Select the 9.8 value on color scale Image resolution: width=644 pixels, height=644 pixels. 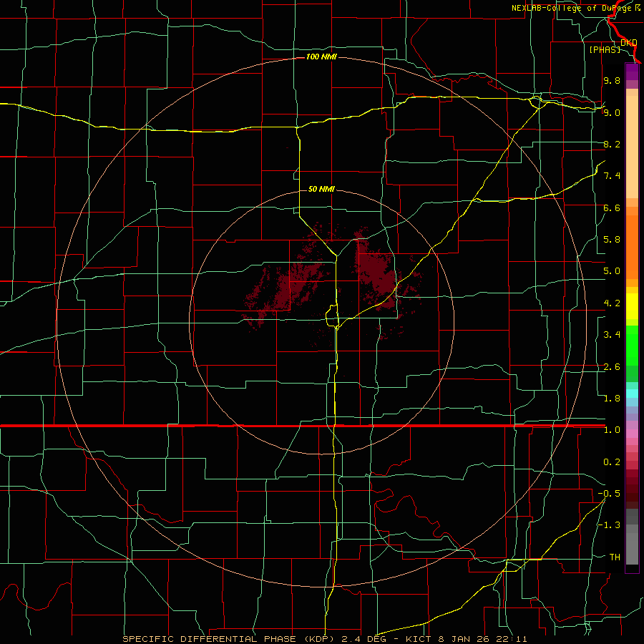pyautogui.click(x=612, y=80)
